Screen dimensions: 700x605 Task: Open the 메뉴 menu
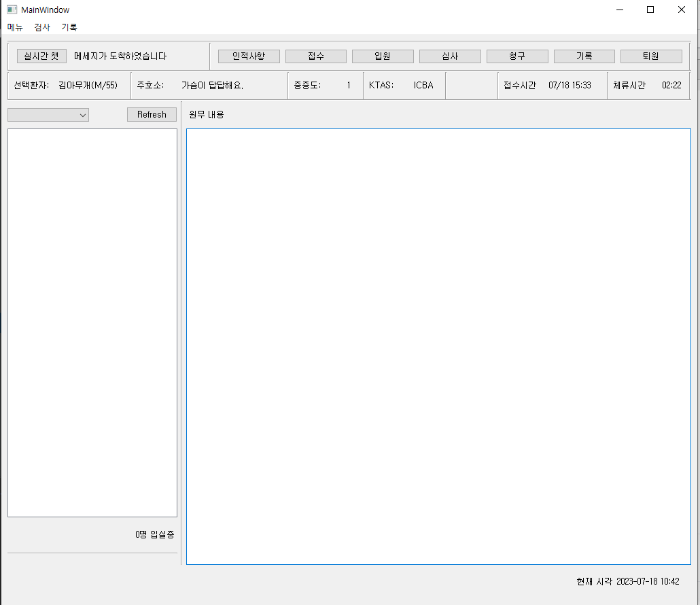(15, 27)
